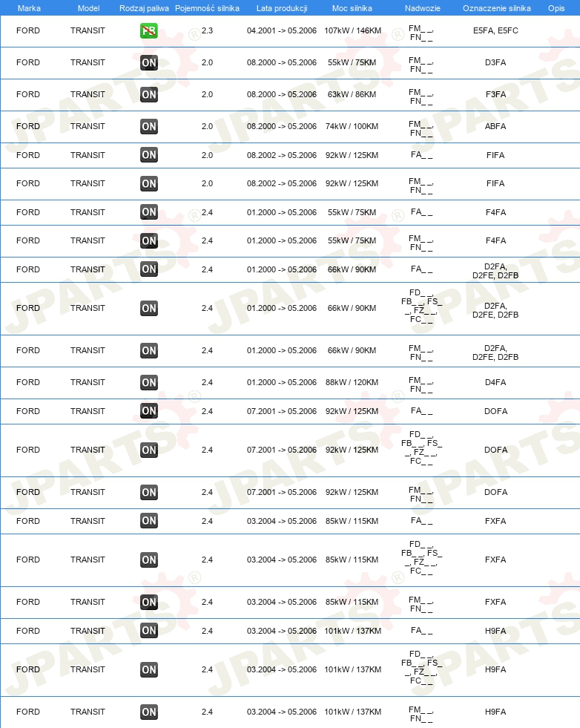Click '55kW / 75KM' in the D3FA row
Screen dimensions: 580x728
pos(352,62)
